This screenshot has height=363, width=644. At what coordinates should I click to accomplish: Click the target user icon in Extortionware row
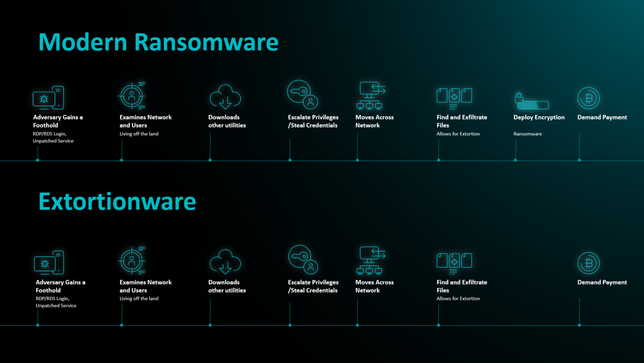click(132, 261)
